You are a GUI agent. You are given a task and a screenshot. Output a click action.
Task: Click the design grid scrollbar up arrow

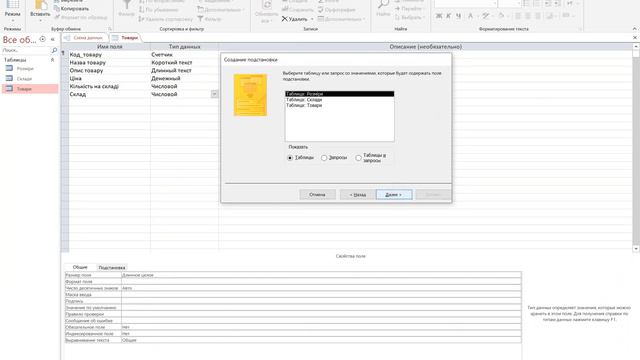coord(636,47)
